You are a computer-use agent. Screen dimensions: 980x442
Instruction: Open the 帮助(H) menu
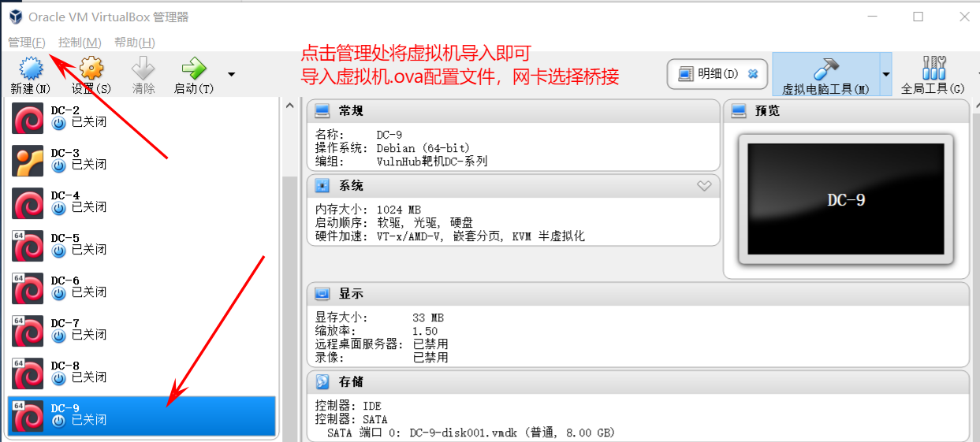click(134, 42)
